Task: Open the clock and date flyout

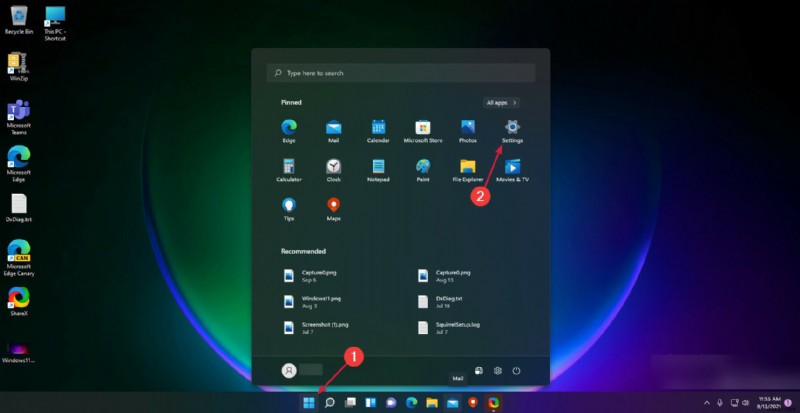Action: [769, 403]
